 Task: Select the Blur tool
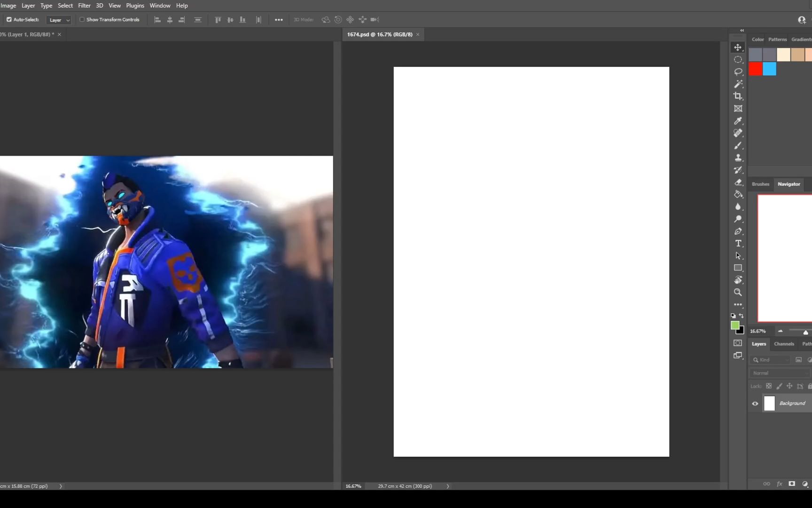738,206
